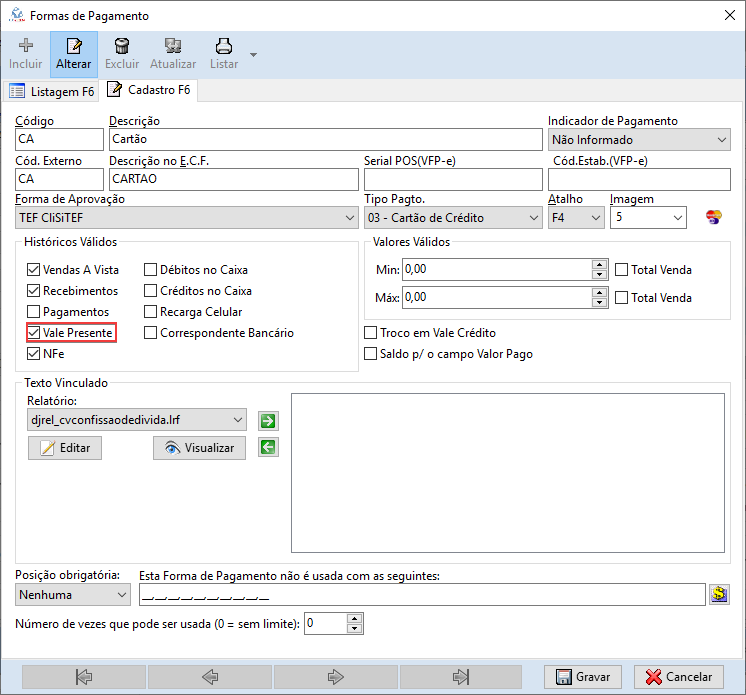The width and height of the screenshot is (746, 695).
Task: Click the Incluir plus icon
Action: [x=26, y=46]
